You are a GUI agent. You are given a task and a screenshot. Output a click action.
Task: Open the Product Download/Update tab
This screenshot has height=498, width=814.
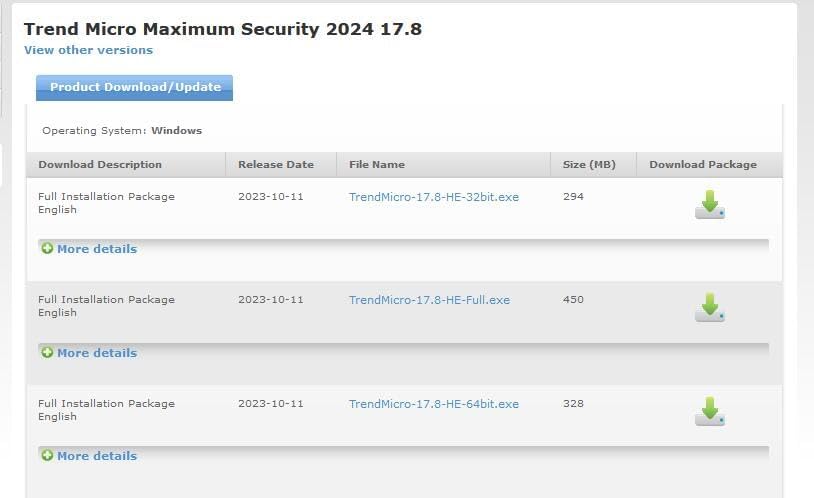134,87
